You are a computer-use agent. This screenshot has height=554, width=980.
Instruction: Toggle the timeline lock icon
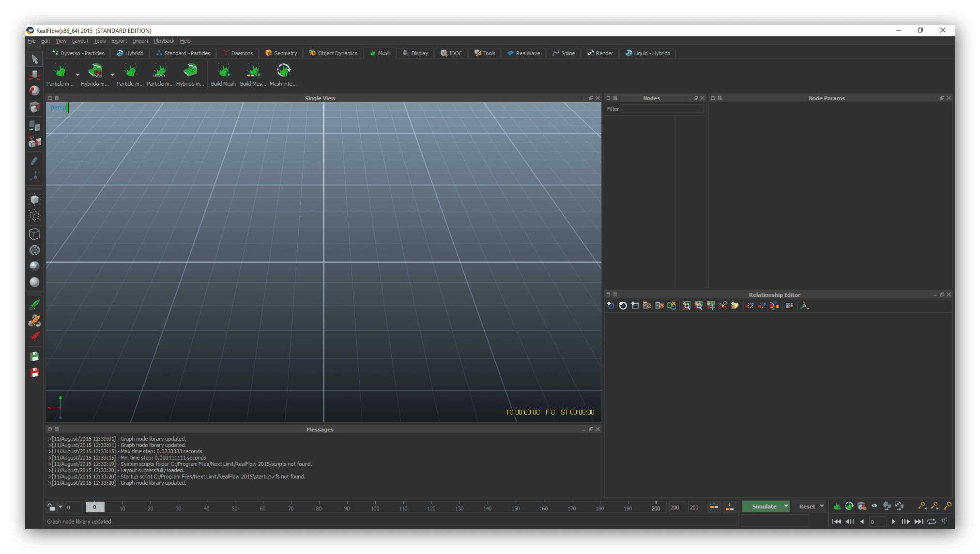click(51, 507)
